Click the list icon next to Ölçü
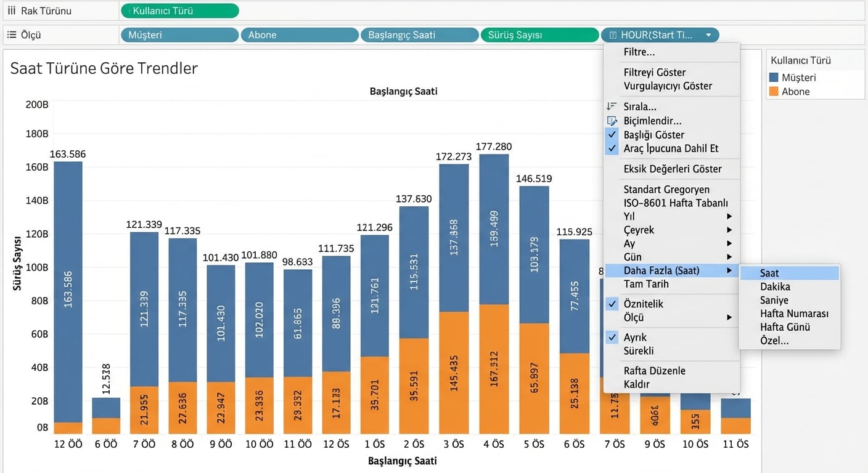This screenshot has height=473, width=868. pyautogui.click(x=11, y=34)
